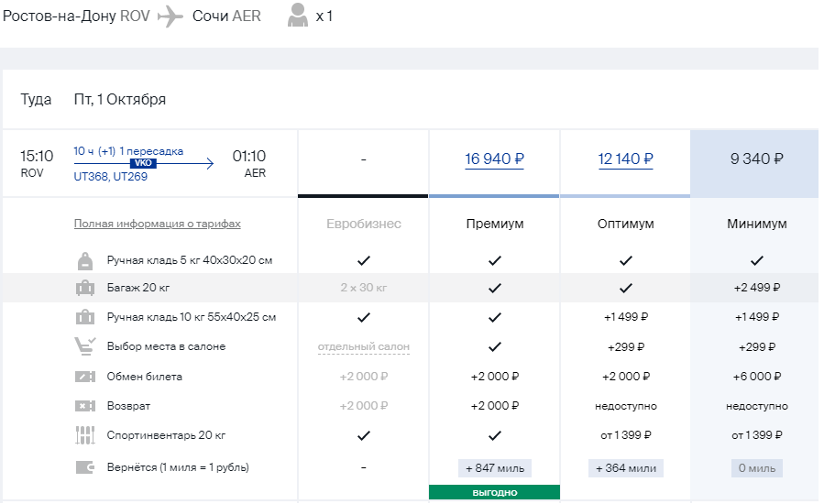Open Полная информация о тарифах link
The height and width of the screenshot is (504, 824).
[x=157, y=224]
